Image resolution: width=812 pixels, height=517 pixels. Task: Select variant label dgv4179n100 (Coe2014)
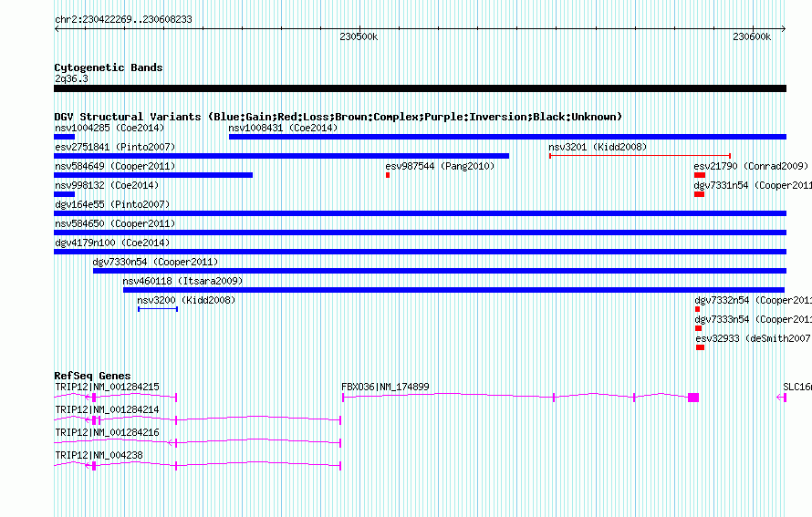112,243
